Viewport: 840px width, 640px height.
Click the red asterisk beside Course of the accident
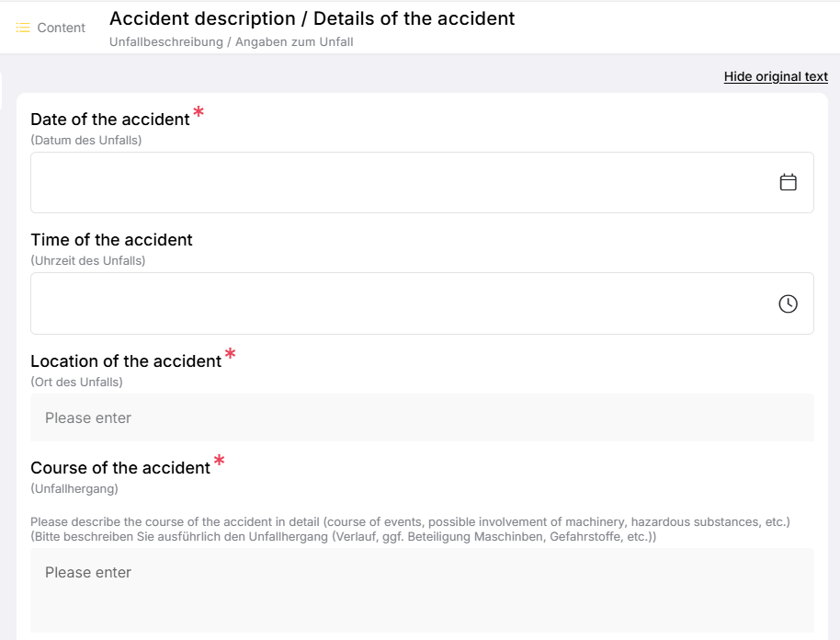coord(219,462)
